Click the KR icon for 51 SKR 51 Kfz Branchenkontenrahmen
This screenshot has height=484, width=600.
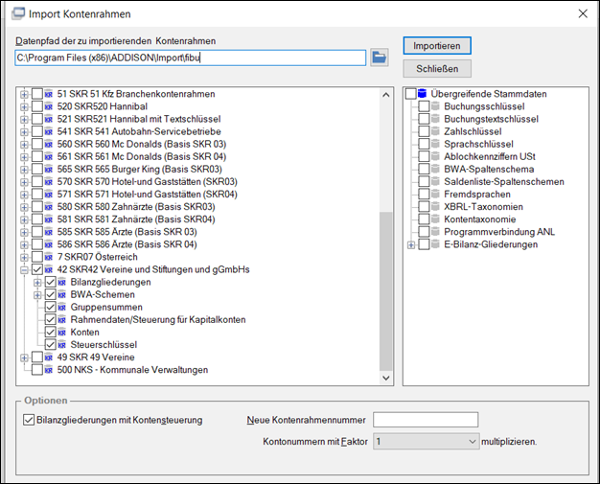tap(49, 94)
